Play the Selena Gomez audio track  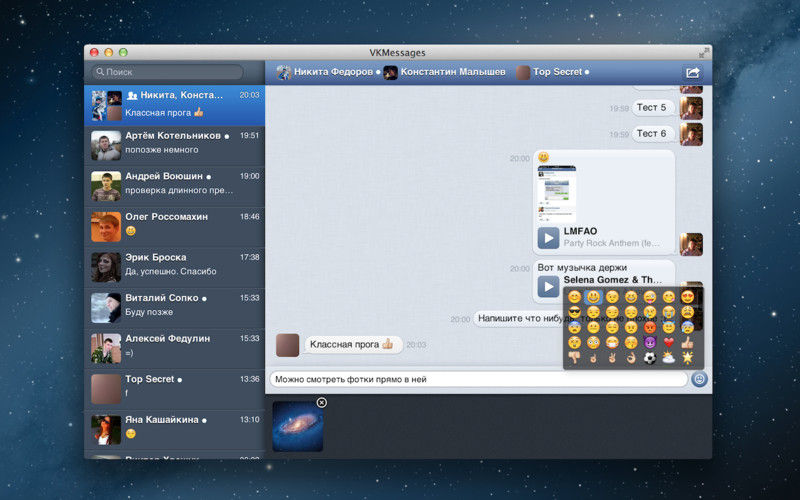coord(548,286)
